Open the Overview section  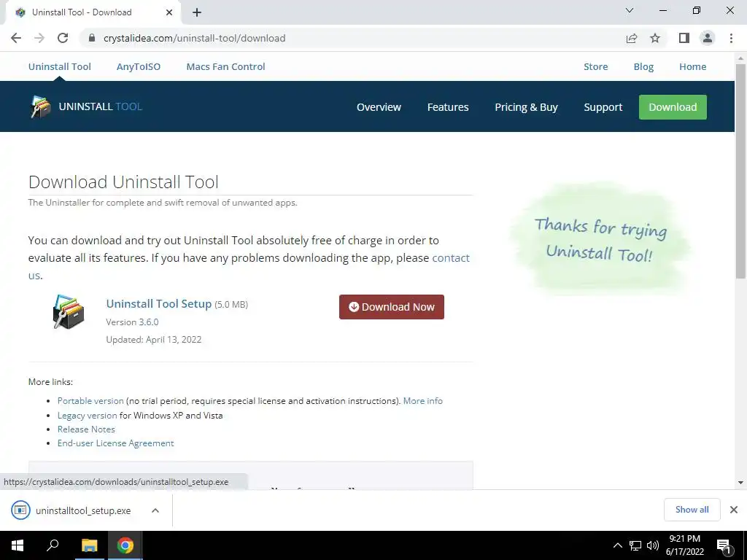pos(379,107)
